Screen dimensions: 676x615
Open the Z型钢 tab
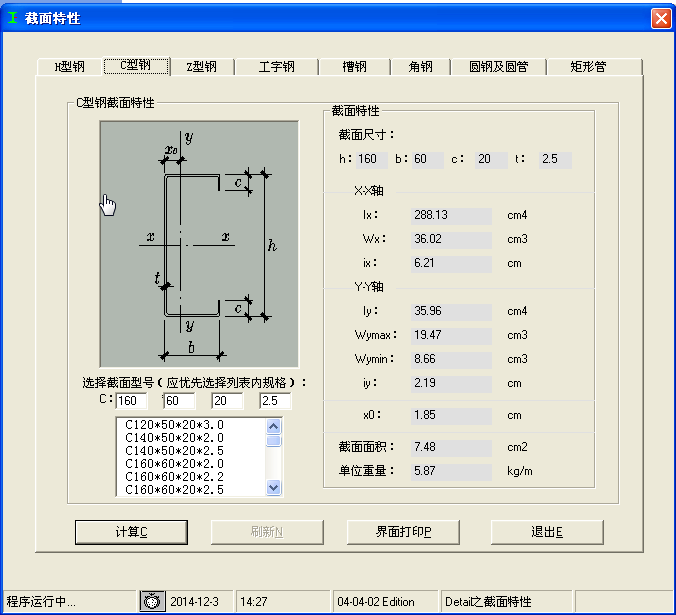[202, 67]
